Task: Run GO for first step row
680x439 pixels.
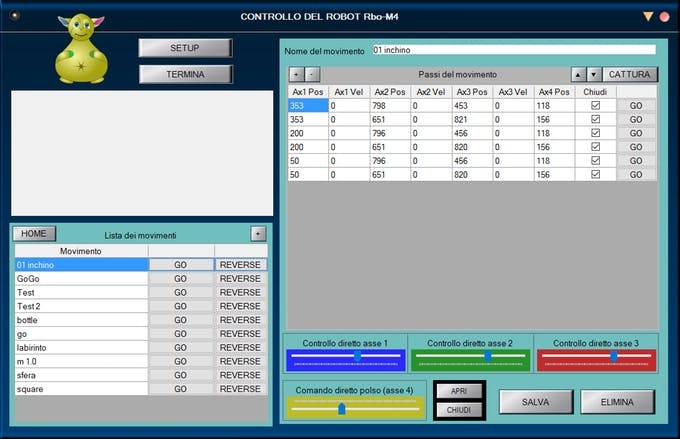Action: 636,106
